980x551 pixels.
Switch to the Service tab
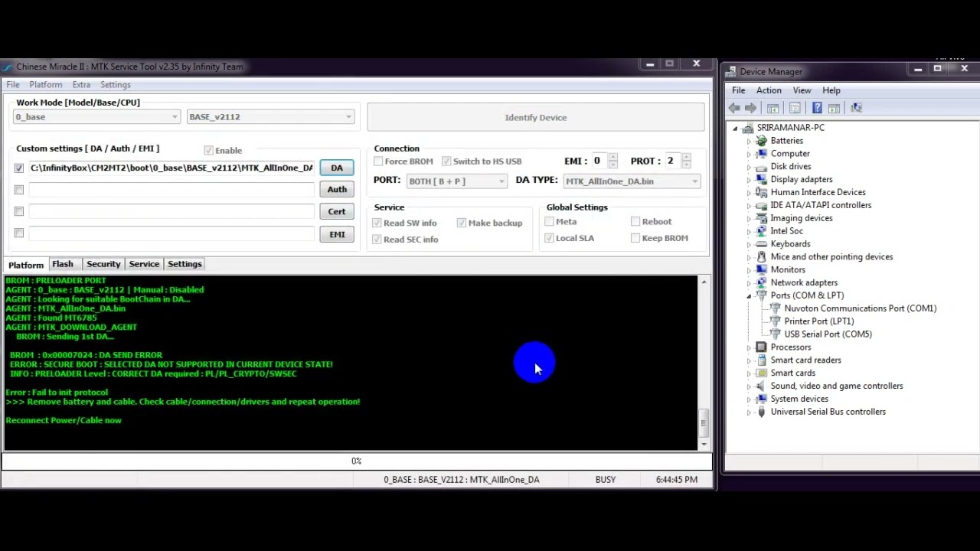pyautogui.click(x=144, y=264)
